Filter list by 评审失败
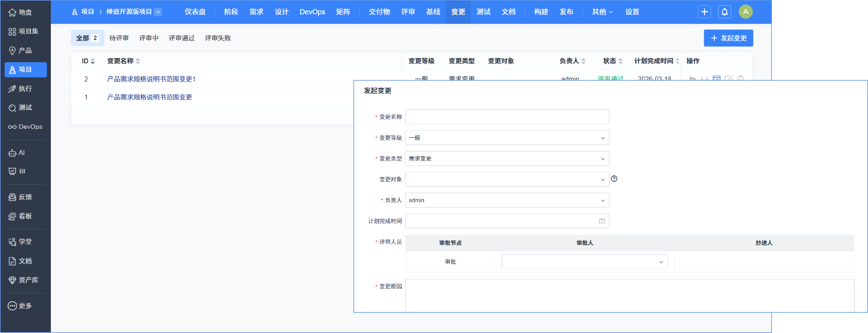 pos(218,38)
